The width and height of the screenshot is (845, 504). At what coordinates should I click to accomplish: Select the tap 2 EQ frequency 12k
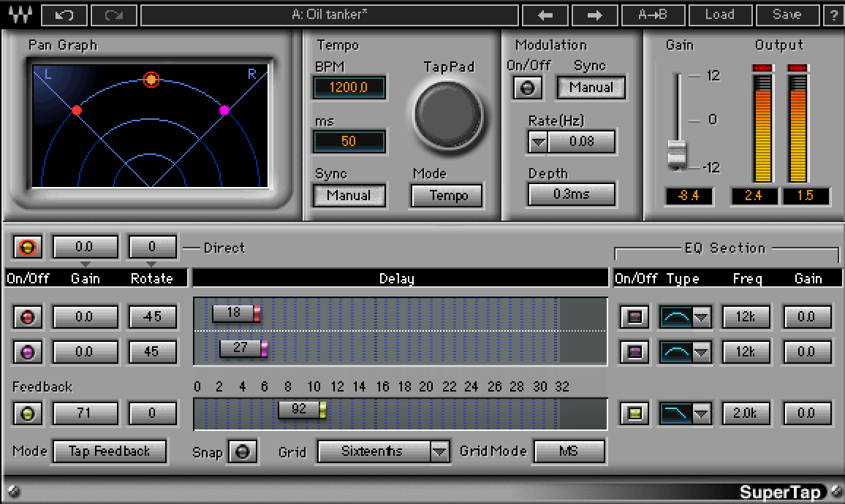pyautogui.click(x=746, y=352)
